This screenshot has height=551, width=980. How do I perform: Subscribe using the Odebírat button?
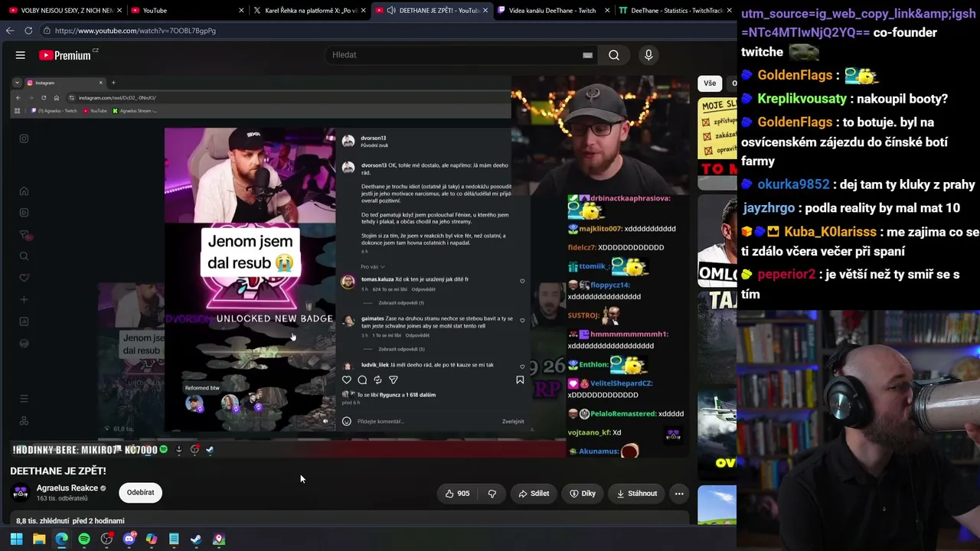coord(140,493)
